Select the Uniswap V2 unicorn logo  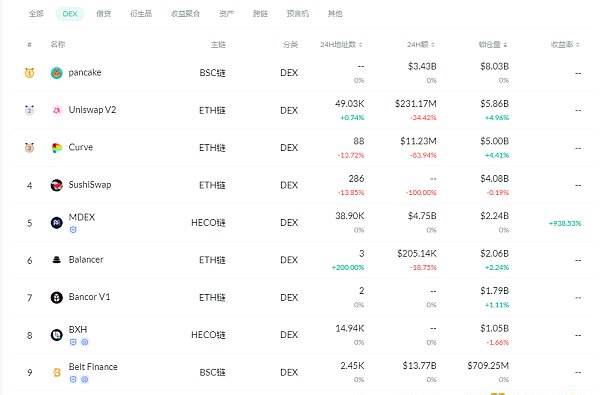[x=57, y=110]
